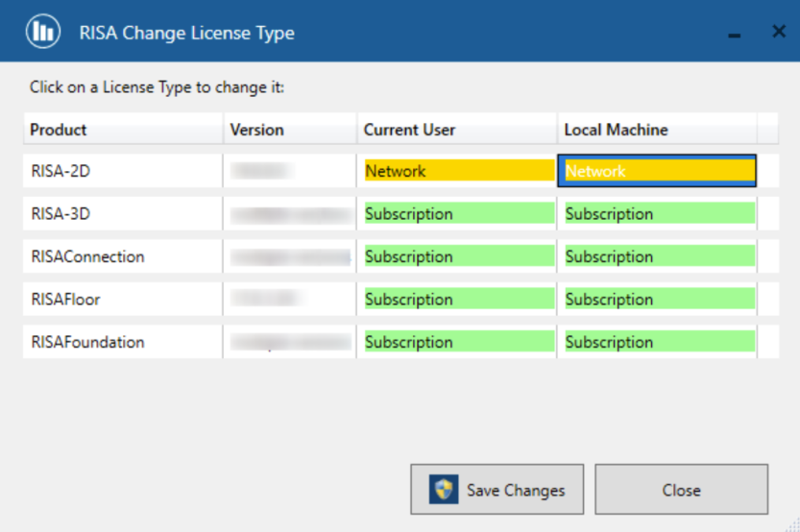Close the dialog with the X icon

[x=779, y=32]
